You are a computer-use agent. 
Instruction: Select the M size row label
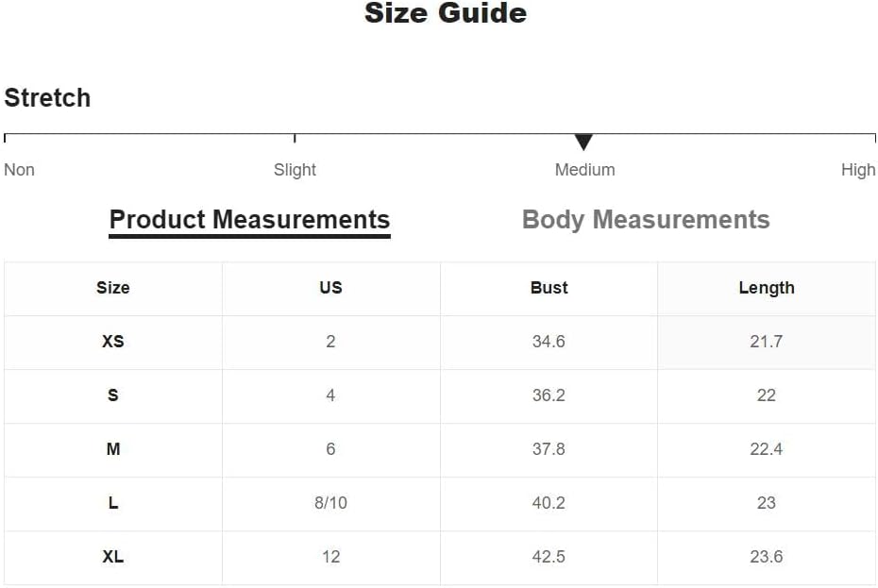coord(113,449)
